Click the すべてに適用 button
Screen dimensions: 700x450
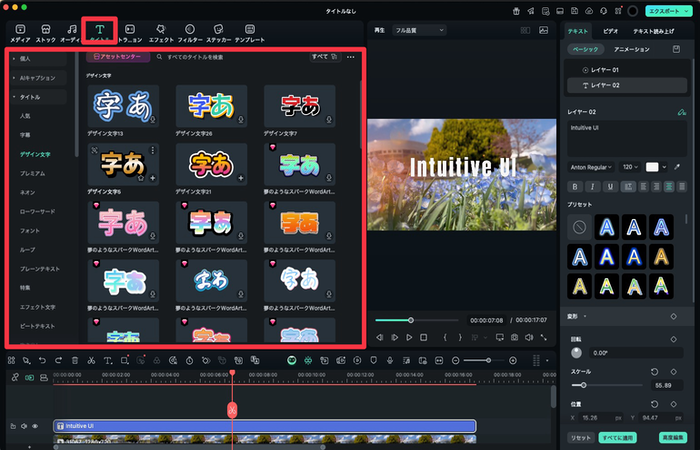tap(615, 438)
